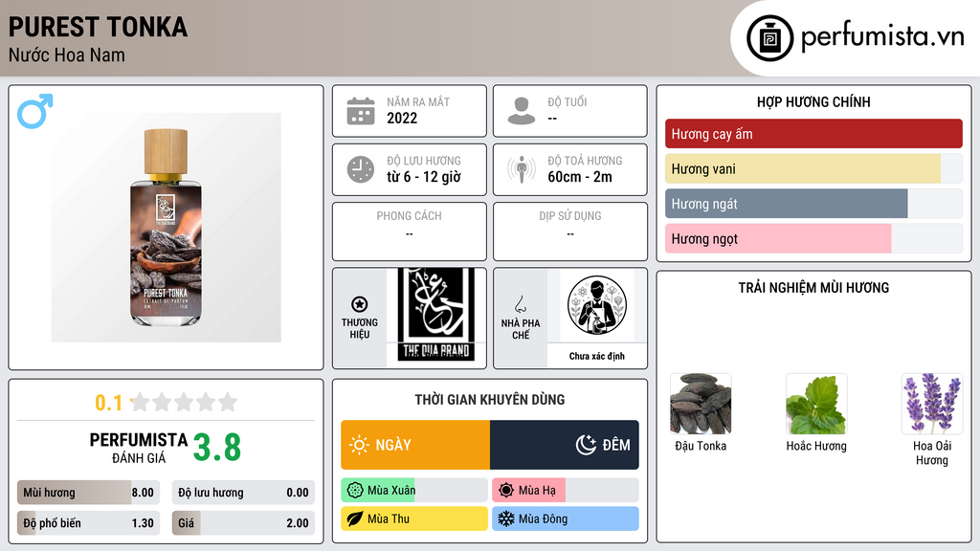Click the sillage person icon beside Độ toả hương

pyautogui.click(x=522, y=169)
